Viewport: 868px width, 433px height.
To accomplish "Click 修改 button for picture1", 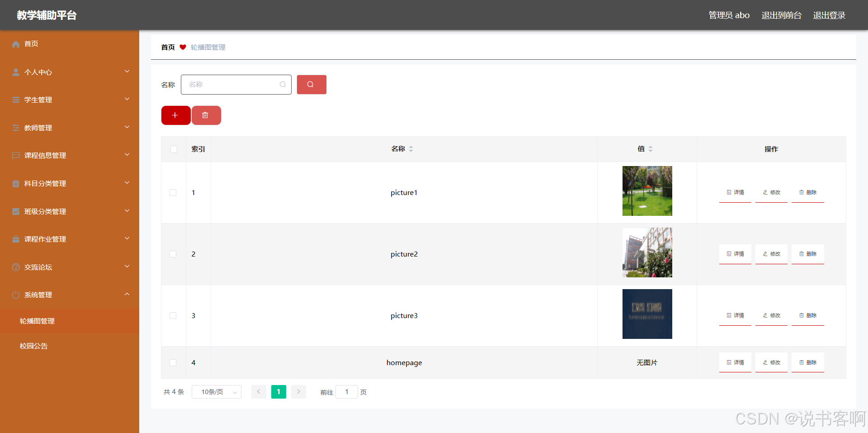I will [771, 193].
